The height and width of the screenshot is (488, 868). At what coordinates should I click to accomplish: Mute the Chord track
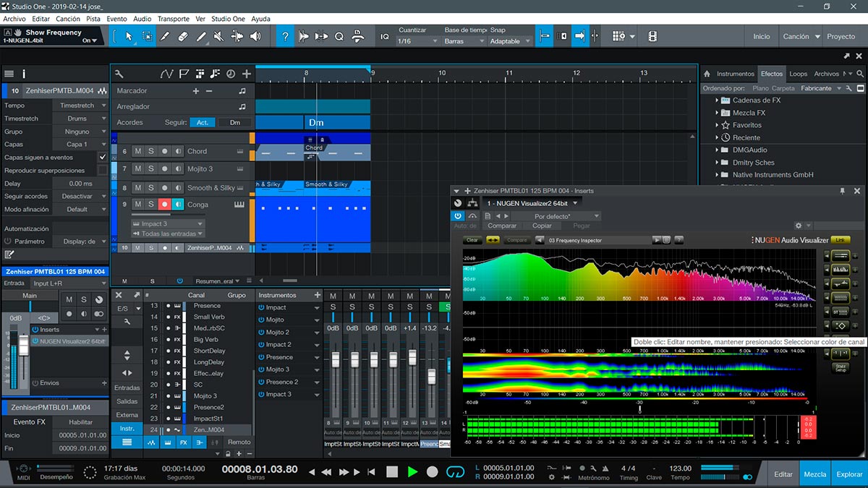click(137, 151)
